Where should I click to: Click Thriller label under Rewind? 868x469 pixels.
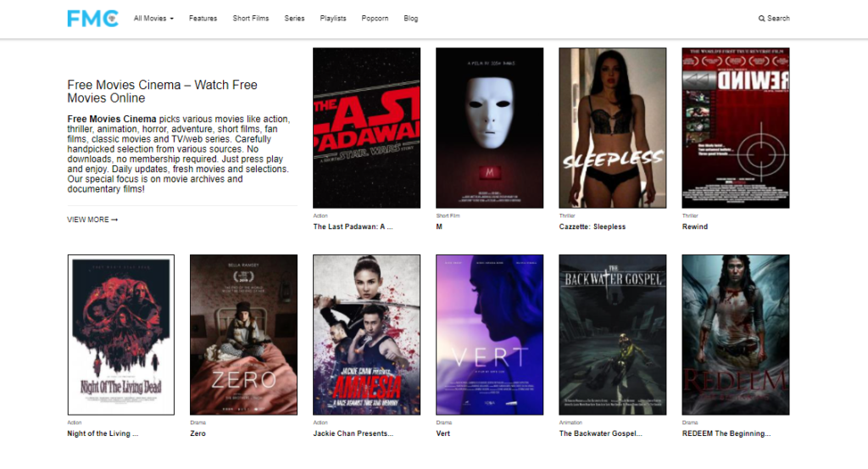690,216
